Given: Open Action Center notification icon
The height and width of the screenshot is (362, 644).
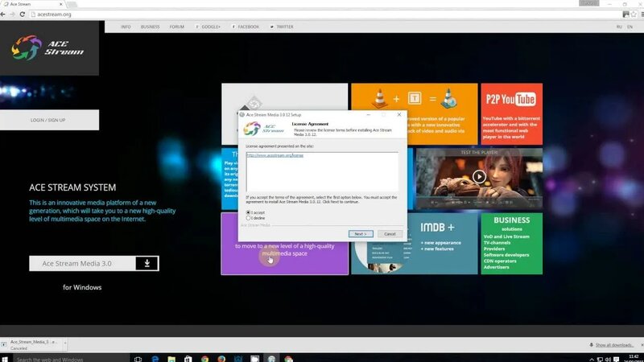Looking at the screenshot, I should [616, 359].
